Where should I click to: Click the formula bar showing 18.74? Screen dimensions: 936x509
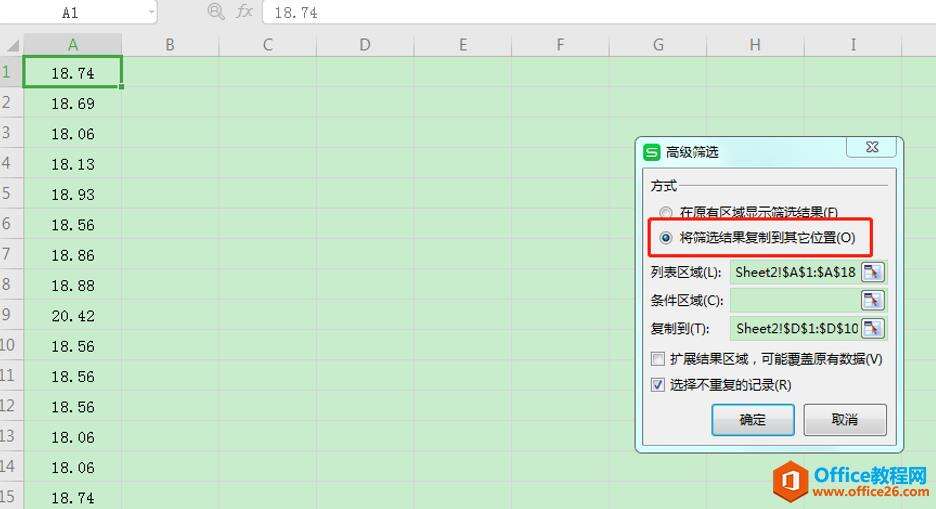click(x=599, y=12)
